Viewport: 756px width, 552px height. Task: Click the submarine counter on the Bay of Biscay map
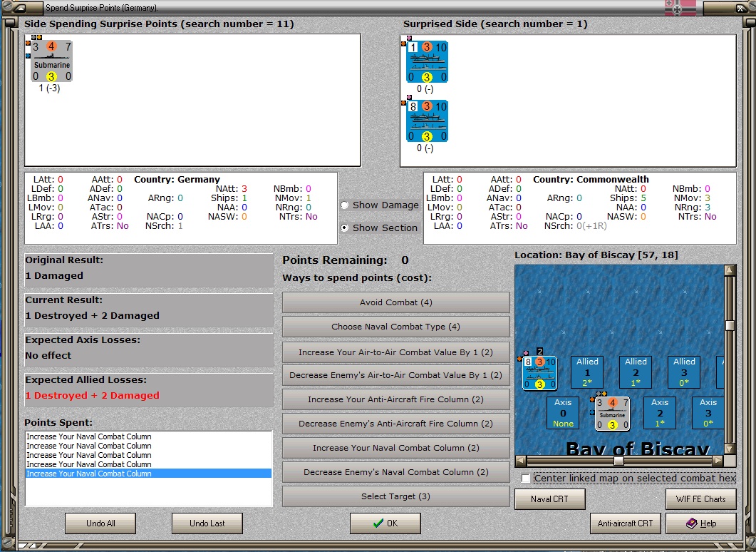tap(612, 414)
